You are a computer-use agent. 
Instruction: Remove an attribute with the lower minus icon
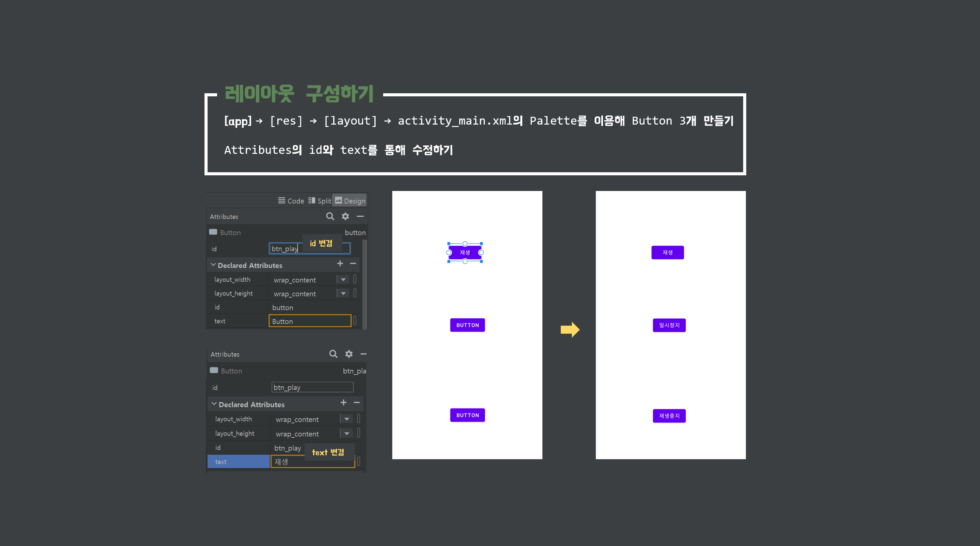[x=357, y=403]
